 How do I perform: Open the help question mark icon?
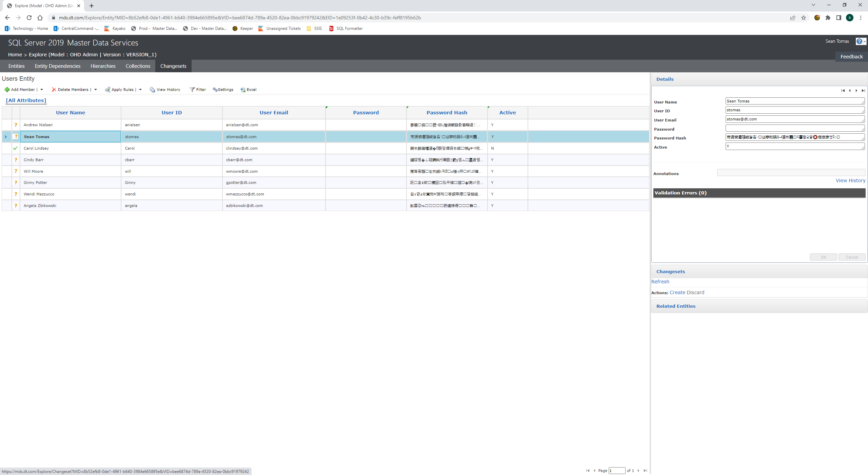(859, 41)
